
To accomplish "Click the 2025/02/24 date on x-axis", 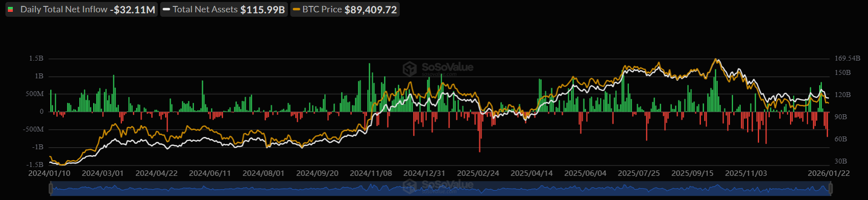I will coord(478,173).
